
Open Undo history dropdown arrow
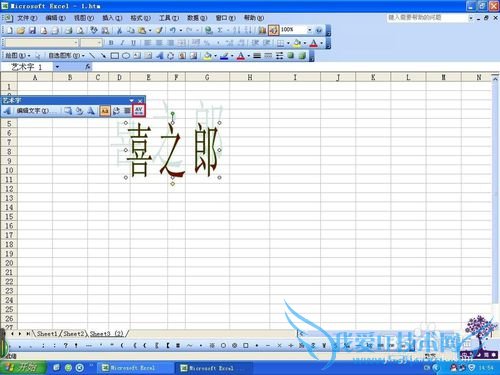point(181,31)
